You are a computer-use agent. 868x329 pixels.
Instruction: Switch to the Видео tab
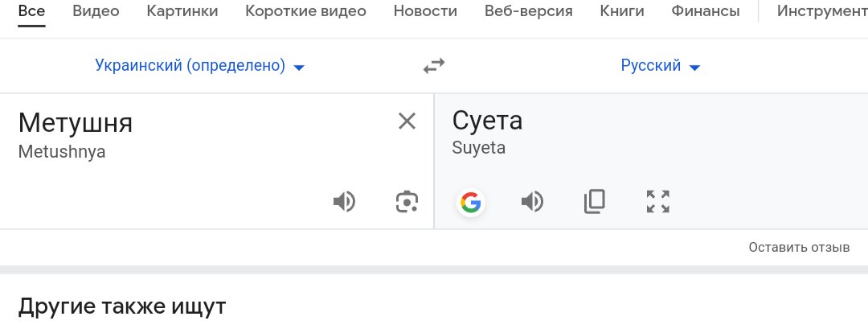(96, 11)
